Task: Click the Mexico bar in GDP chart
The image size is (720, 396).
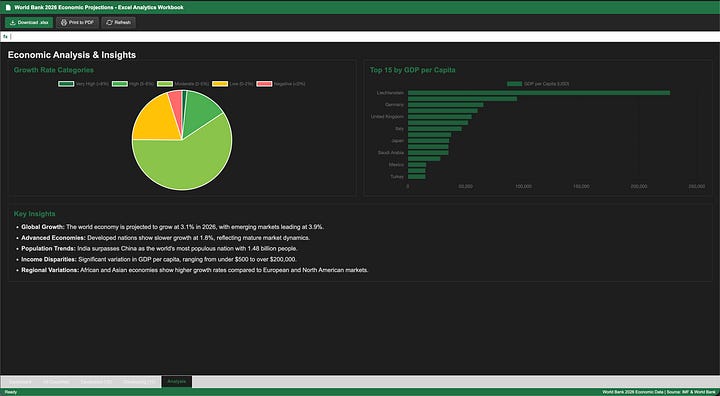Action: click(417, 164)
